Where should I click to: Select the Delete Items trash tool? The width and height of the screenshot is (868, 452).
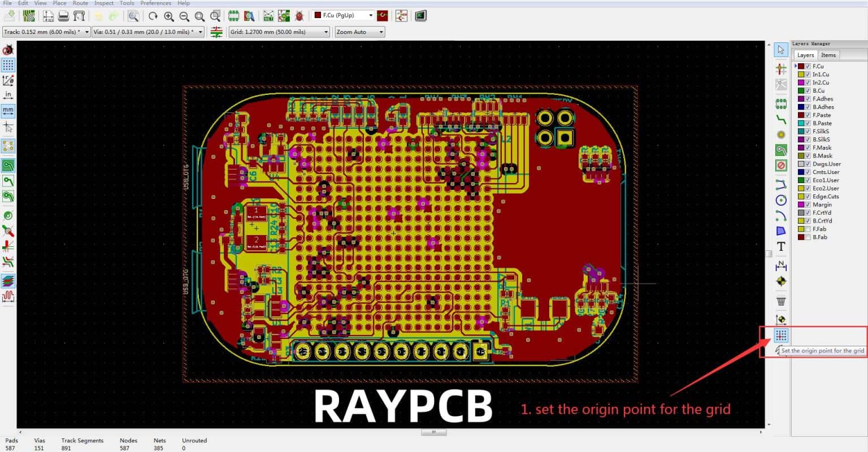click(x=781, y=300)
